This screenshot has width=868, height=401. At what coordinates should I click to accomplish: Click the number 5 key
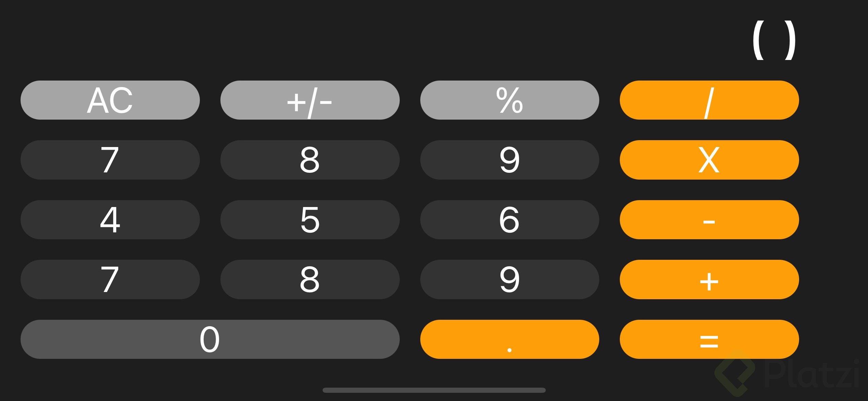click(310, 220)
